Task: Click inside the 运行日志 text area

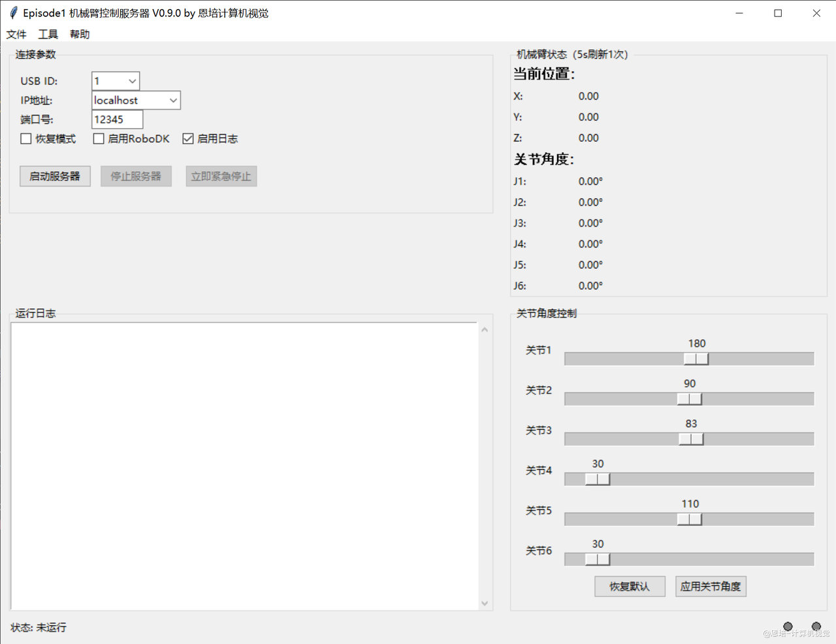Action: (244, 466)
